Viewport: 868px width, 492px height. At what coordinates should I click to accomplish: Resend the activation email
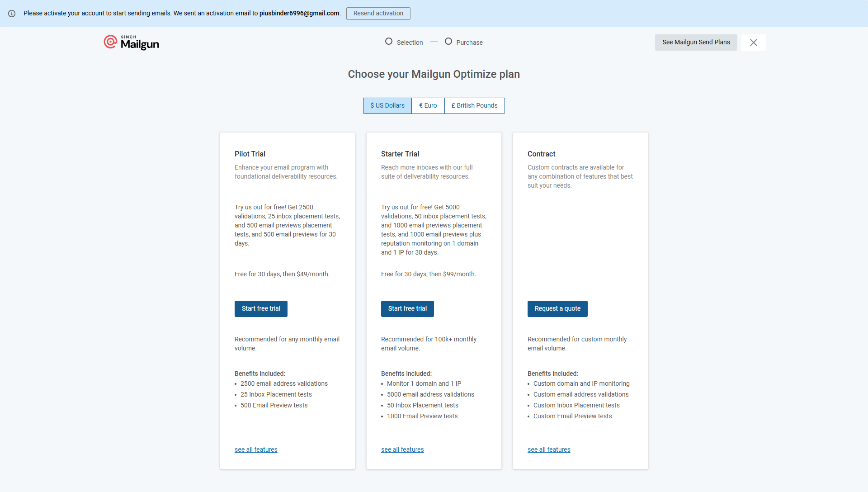(x=378, y=14)
